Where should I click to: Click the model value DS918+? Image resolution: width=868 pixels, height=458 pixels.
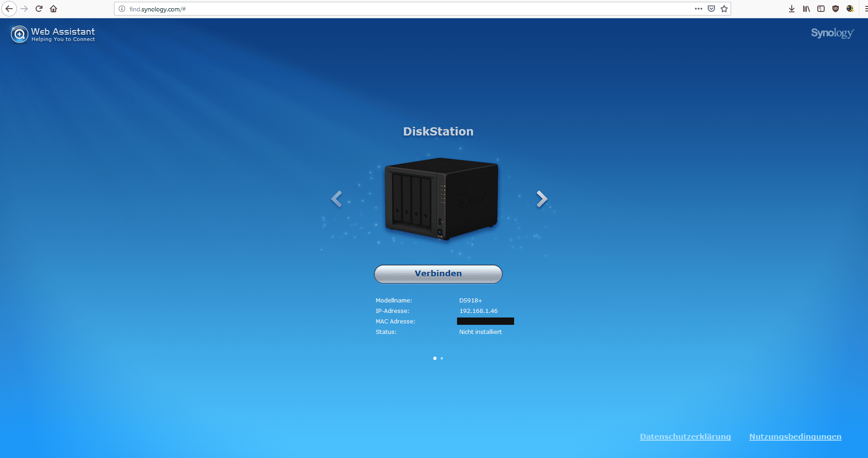[471, 300]
